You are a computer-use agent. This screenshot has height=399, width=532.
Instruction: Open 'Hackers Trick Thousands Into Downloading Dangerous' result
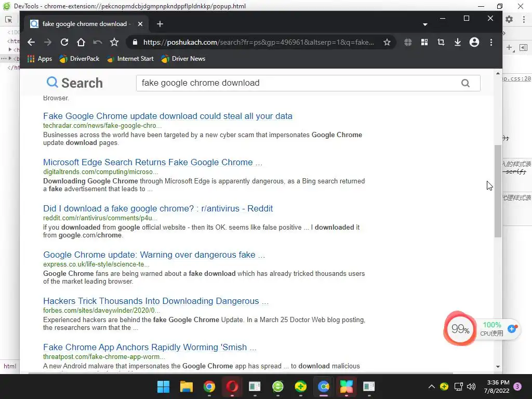click(x=156, y=301)
